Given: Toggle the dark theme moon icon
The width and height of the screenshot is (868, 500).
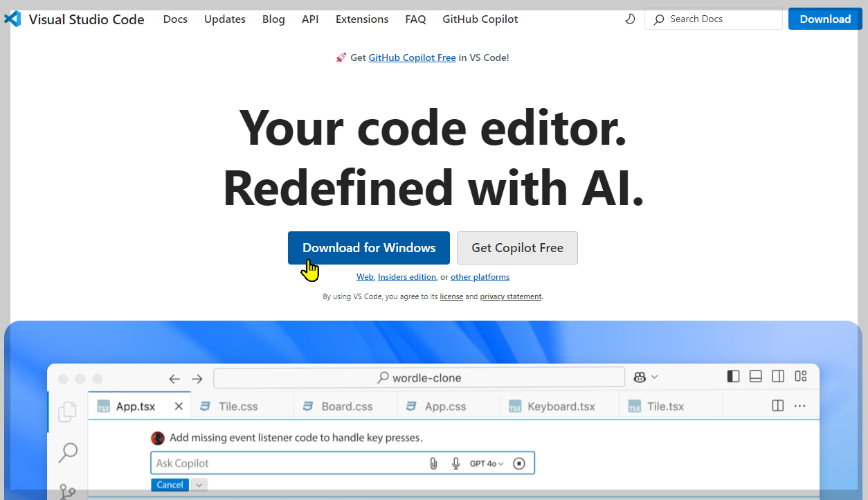Looking at the screenshot, I should tap(630, 19).
